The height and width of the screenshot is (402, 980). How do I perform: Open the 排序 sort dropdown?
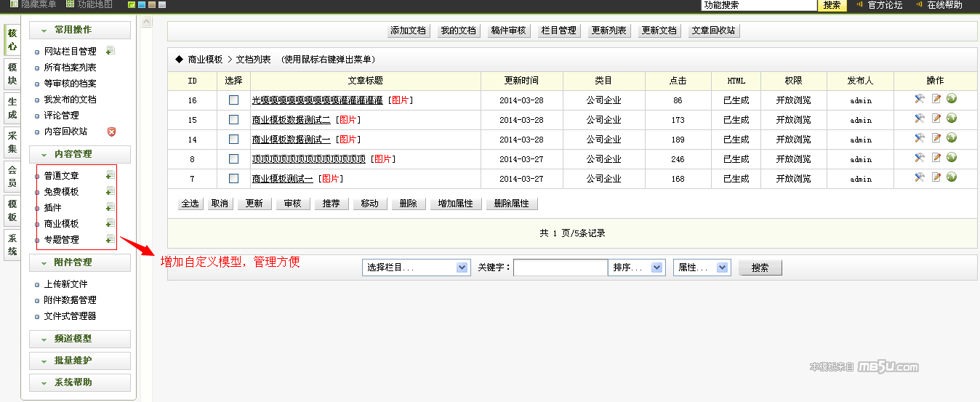(x=637, y=268)
